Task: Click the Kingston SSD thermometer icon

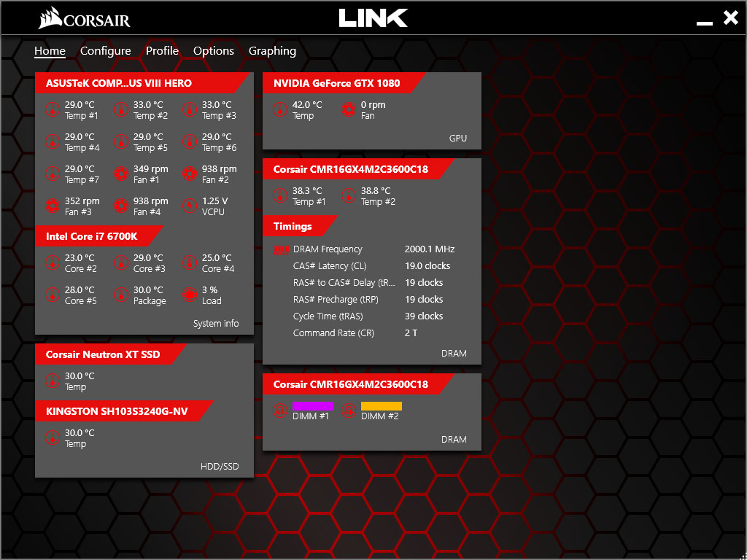Action: (53, 438)
